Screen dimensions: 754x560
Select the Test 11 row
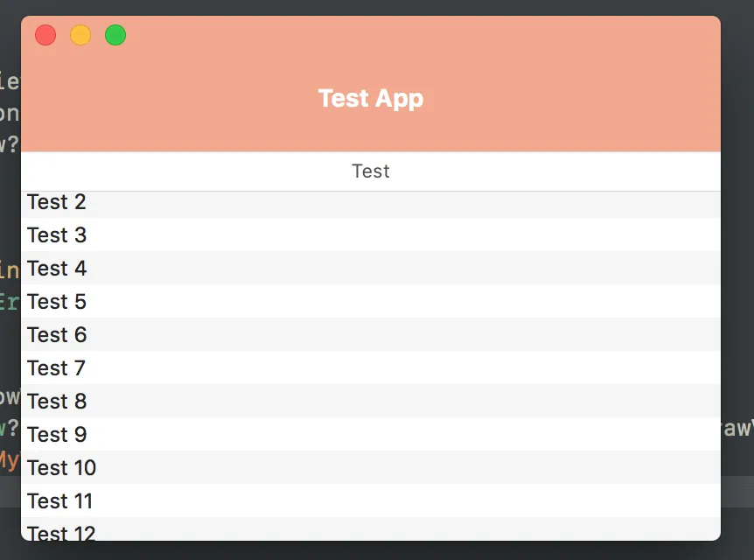click(x=59, y=501)
